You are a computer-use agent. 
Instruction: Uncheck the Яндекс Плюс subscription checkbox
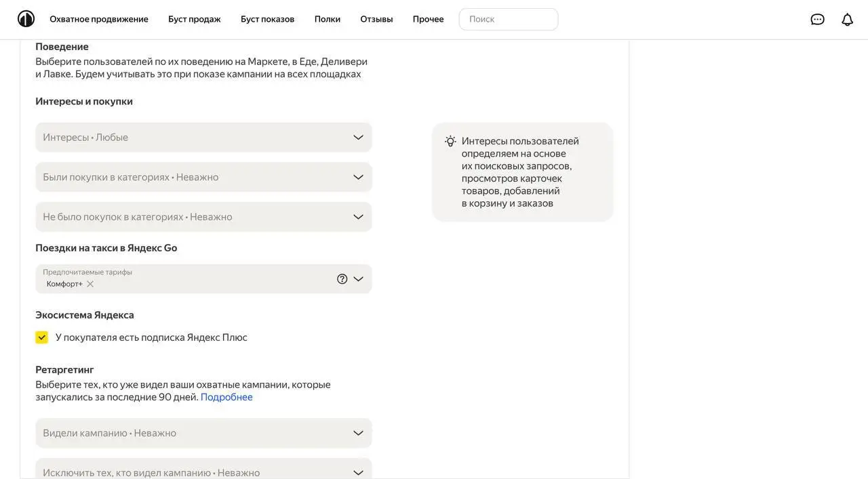pyautogui.click(x=42, y=337)
